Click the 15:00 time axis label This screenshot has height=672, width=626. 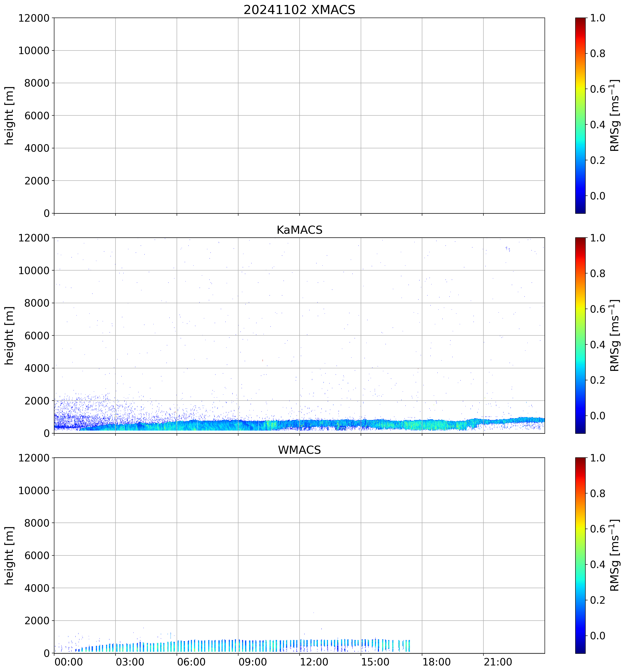[x=375, y=662]
